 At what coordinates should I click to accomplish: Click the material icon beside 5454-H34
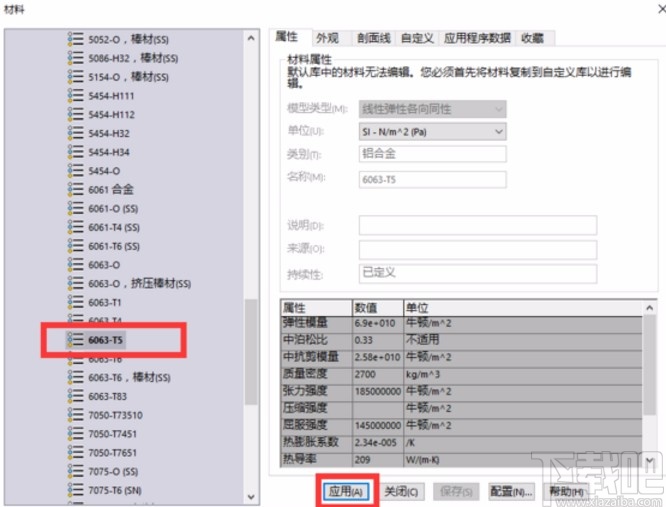click(x=76, y=152)
